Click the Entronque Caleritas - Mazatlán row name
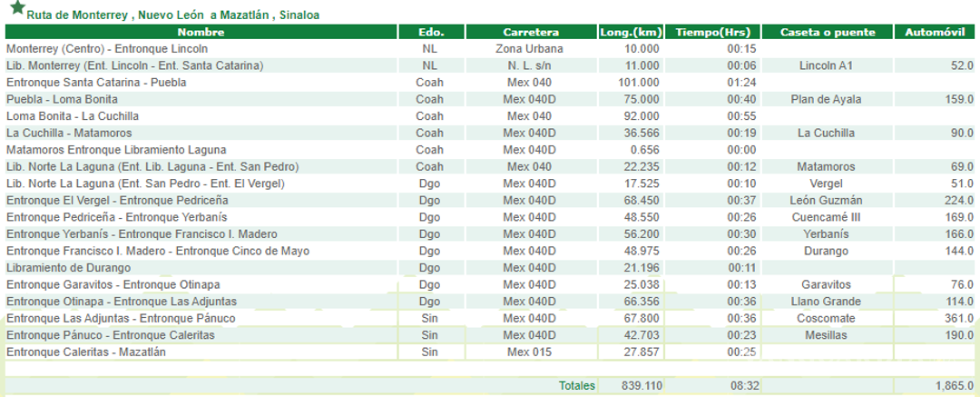Image resolution: width=980 pixels, height=397 pixels. [86, 352]
